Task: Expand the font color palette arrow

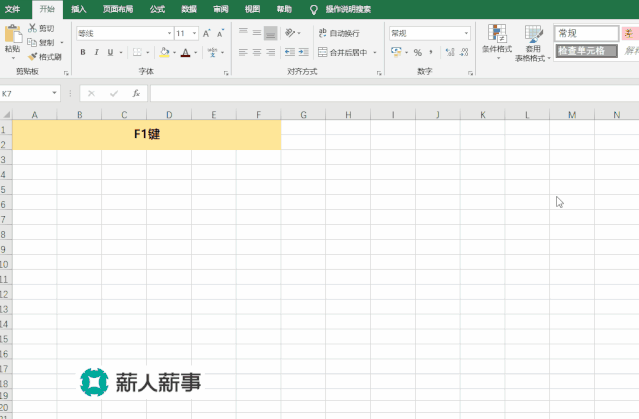Action: pos(196,52)
